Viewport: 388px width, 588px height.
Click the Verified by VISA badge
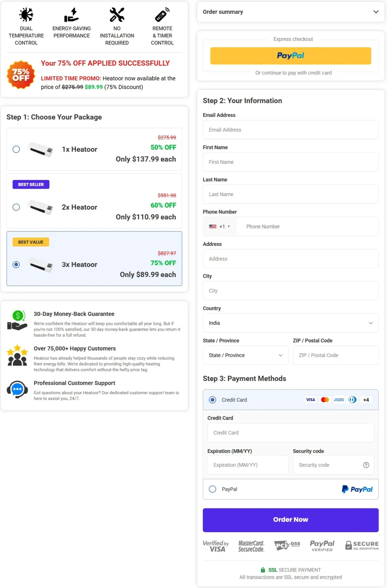(216, 546)
